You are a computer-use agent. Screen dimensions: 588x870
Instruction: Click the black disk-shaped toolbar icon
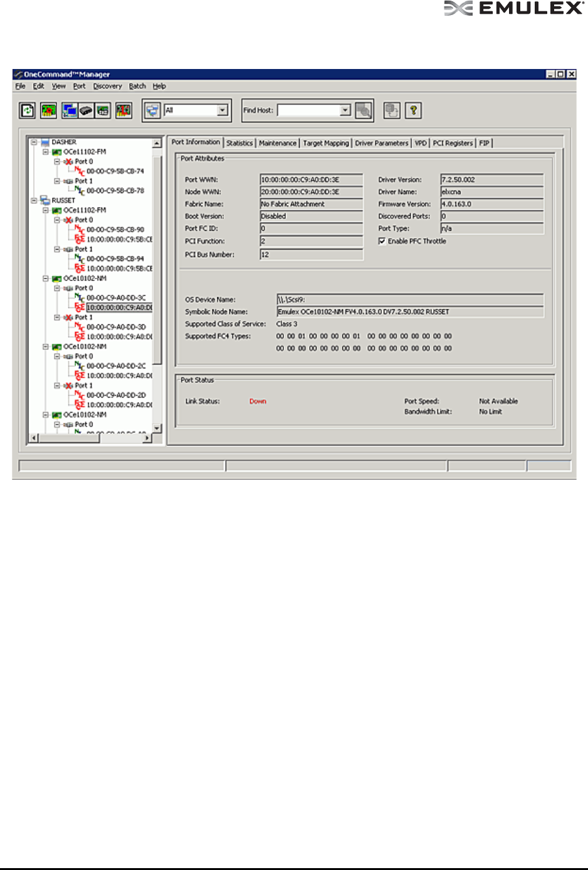[x=86, y=110]
